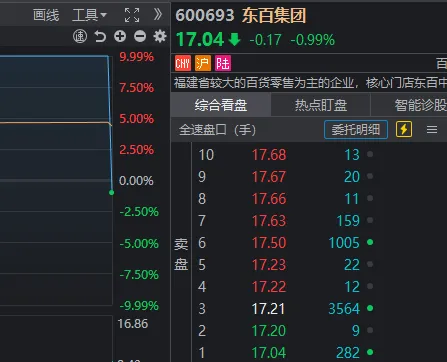Zoom in chart with plus icon
This screenshot has height=362, width=447.
click(120, 36)
